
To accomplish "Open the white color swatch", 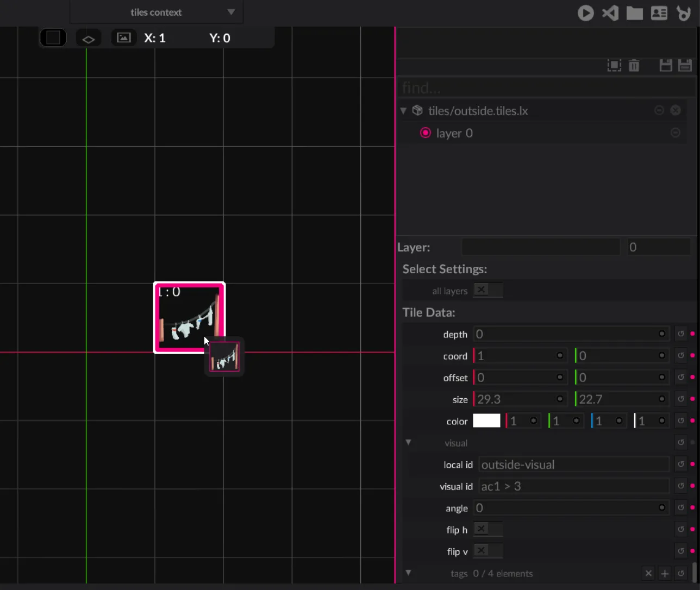I will click(486, 421).
